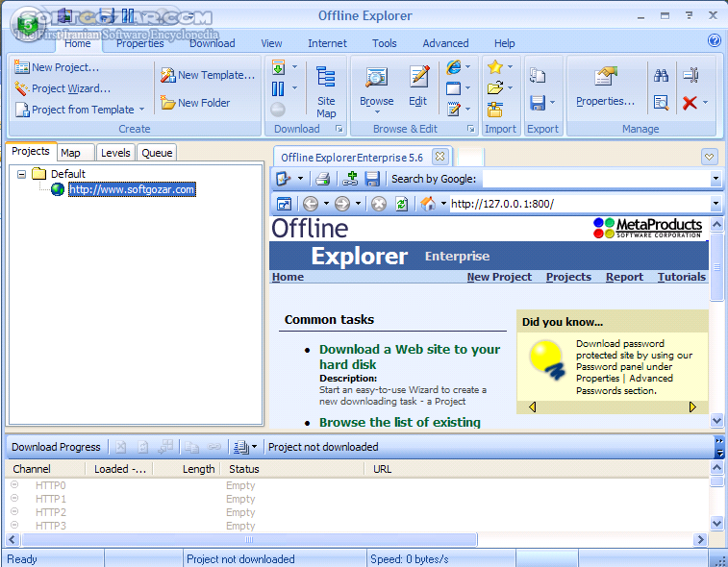Click the Help question mark icon
Screen dimensions: 728x567
715,40
